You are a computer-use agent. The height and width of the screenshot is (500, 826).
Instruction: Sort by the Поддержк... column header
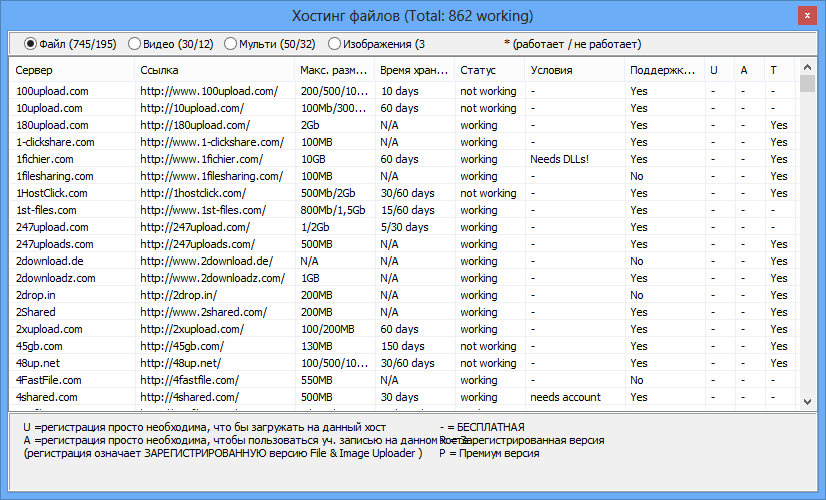pyautogui.click(x=664, y=70)
